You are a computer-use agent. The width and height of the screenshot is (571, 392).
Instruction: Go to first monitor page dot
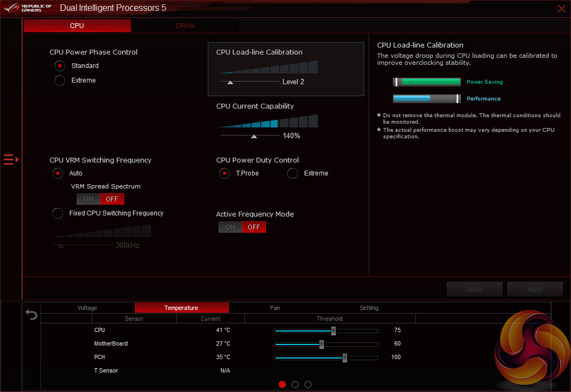(x=282, y=384)
